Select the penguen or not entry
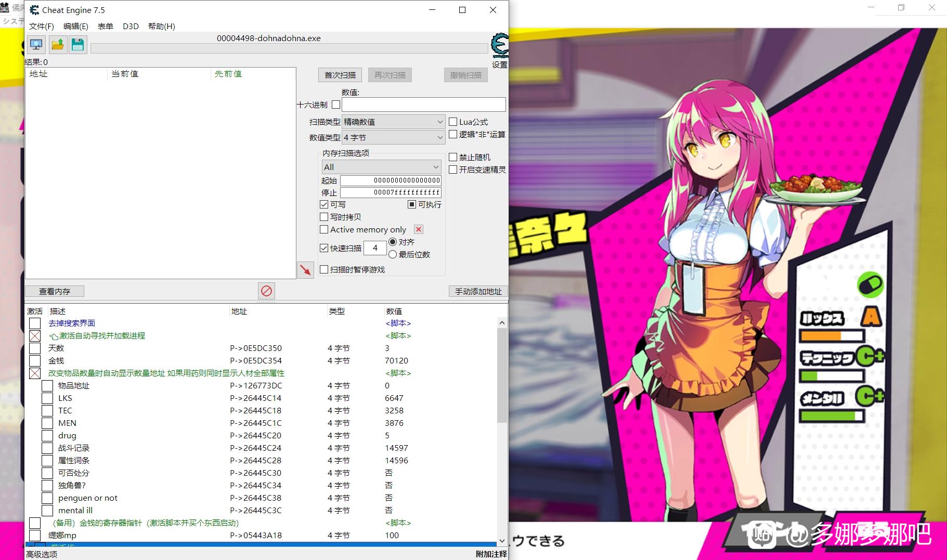The height and width of the screenshot is (560, 947). pyautogui.click(x=88, y=498)
